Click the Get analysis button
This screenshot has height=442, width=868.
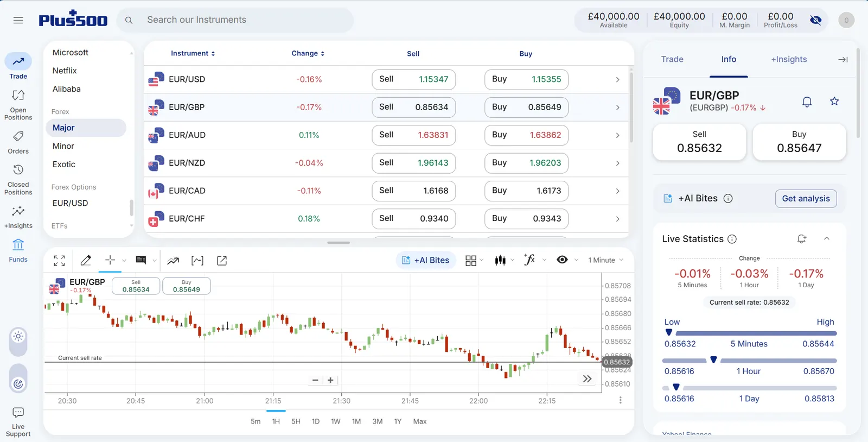[806, 199]
